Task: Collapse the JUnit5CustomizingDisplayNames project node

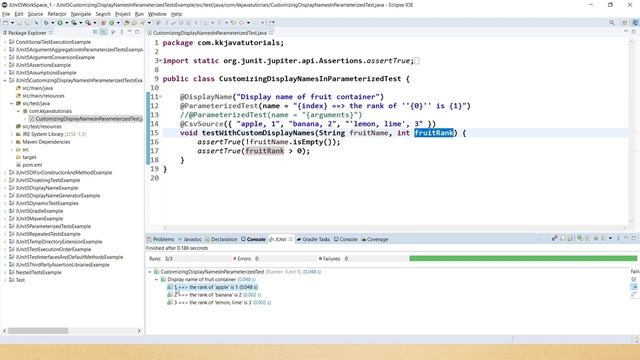Action: tap(5, 80)
